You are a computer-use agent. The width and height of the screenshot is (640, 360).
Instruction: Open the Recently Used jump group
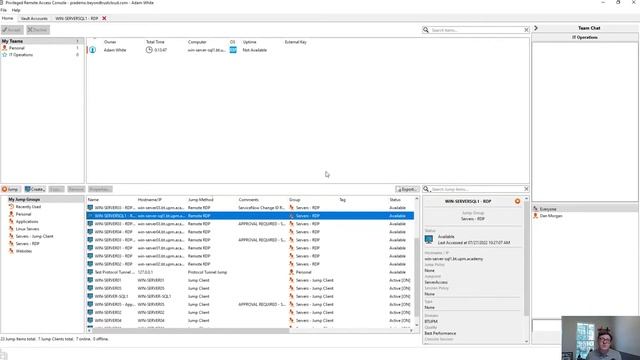coord(28,207)
